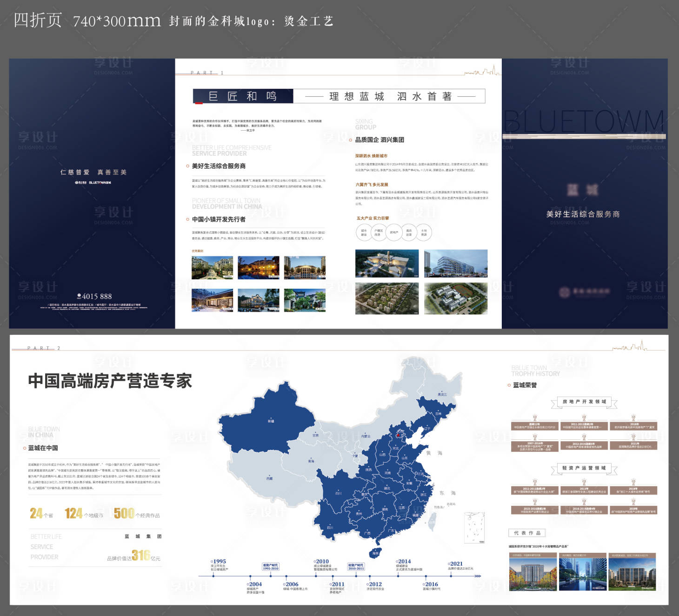
Task: Click the phone number '4015 888'
Action: click(97, 296)
